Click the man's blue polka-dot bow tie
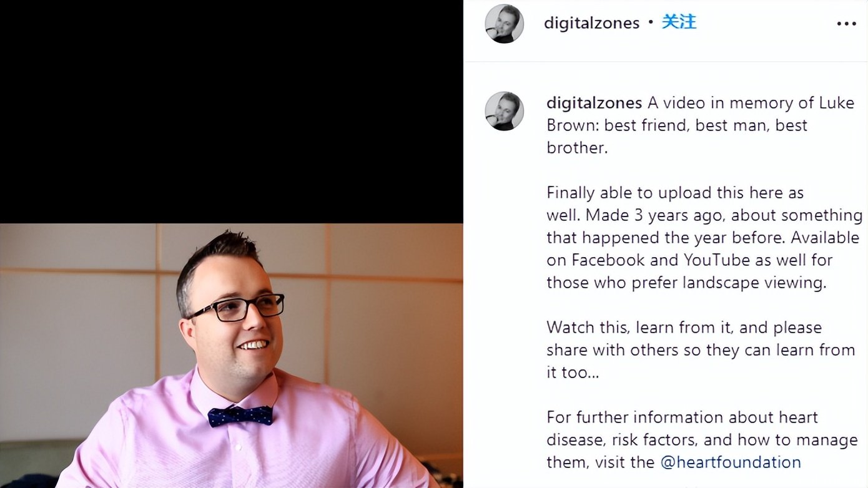The image size is (868, 488). [240, 416]
